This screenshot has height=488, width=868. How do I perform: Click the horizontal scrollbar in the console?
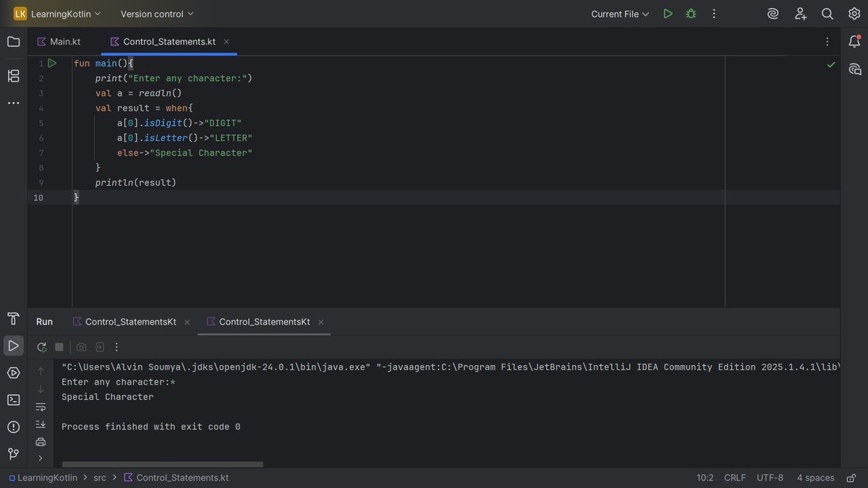[x=163, y=464]
